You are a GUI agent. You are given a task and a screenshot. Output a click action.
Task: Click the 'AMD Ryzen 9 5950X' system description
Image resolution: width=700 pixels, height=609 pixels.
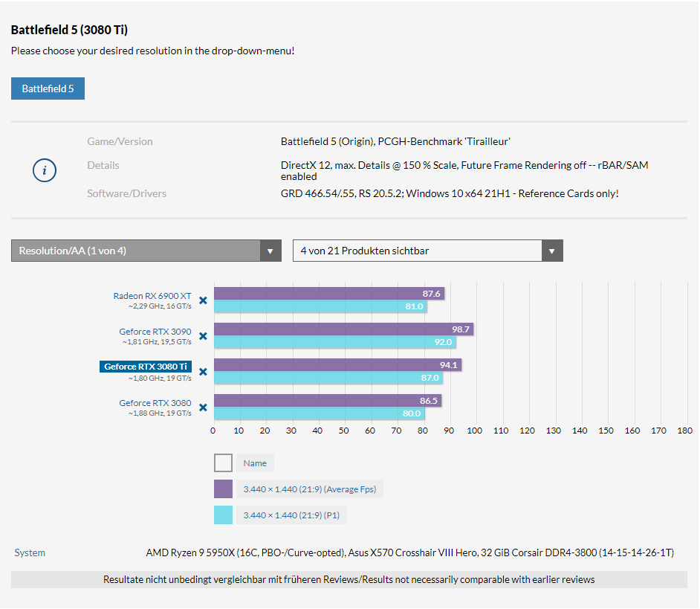tap(410, 552)
